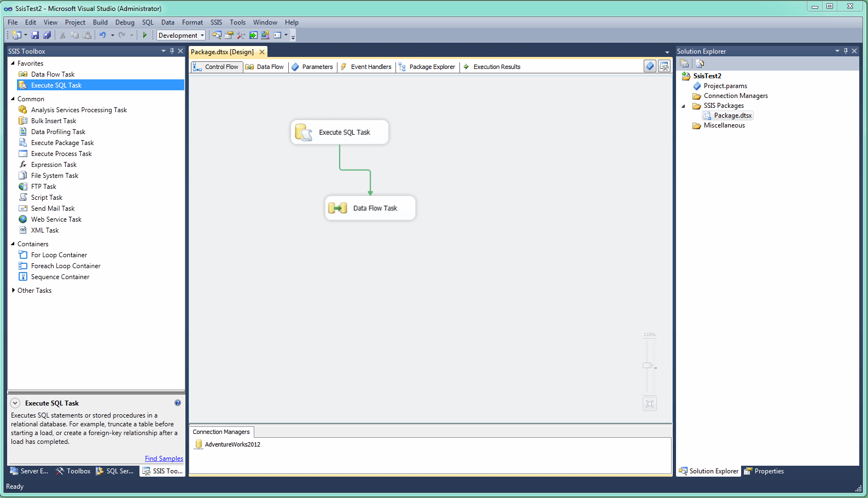
Task: Click the Parameters blue cube icon on designer right
Action: coord(650,66)
